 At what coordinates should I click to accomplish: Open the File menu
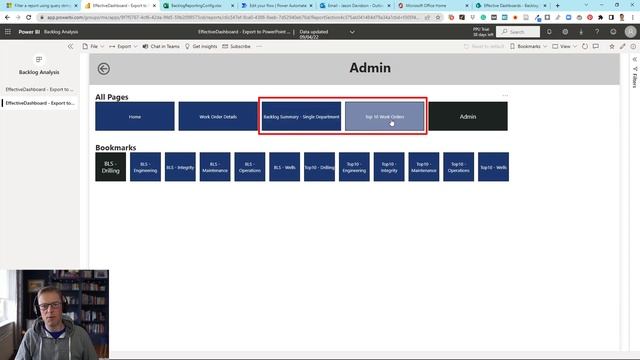pyautogui.click(x=93, y=47)
